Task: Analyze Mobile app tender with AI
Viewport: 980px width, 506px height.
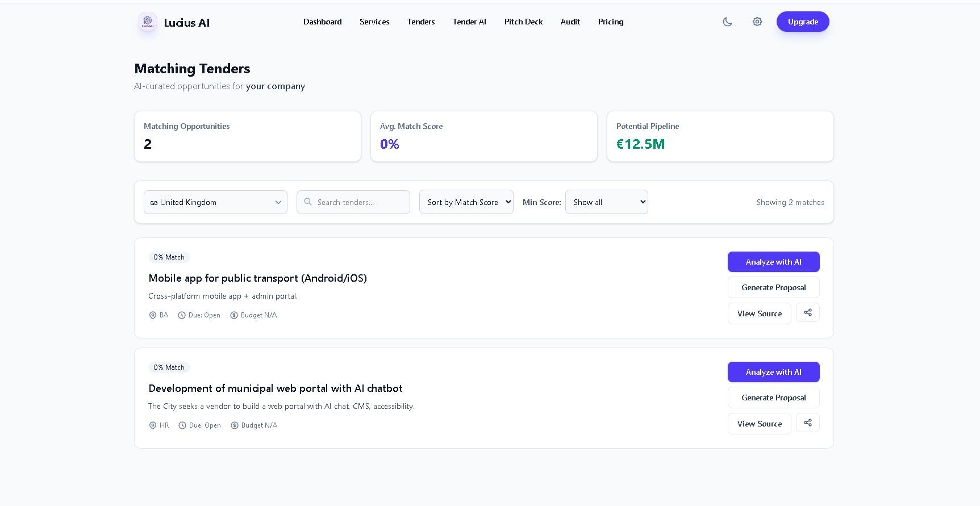Action: coord(773,262)
